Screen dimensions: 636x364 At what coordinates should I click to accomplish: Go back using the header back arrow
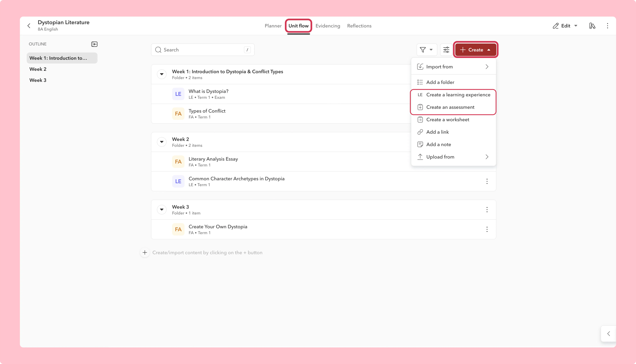pos(29,26)
